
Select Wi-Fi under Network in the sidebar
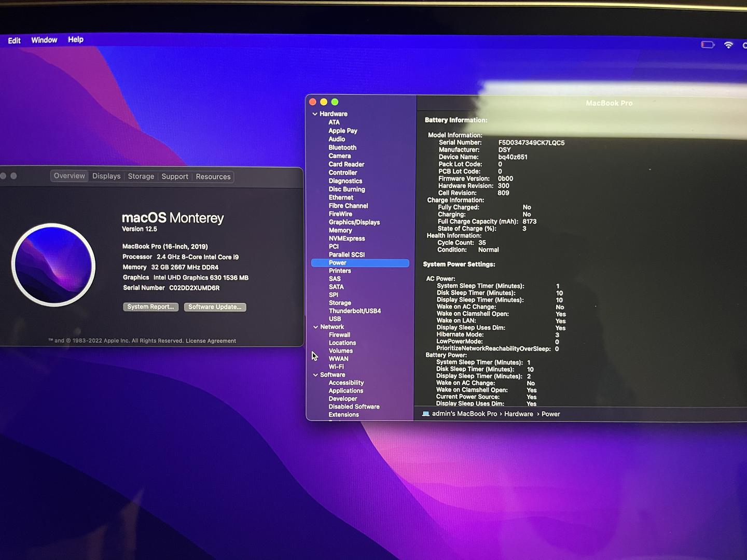click(x=336, y=367)
